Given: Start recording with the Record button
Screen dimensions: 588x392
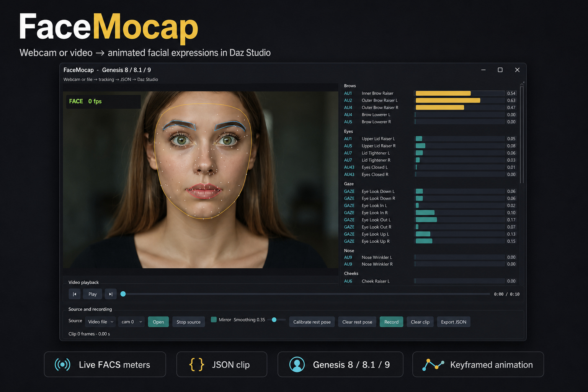Looking at the screenshot, I should pyautogui.click(x=391, y=322).
